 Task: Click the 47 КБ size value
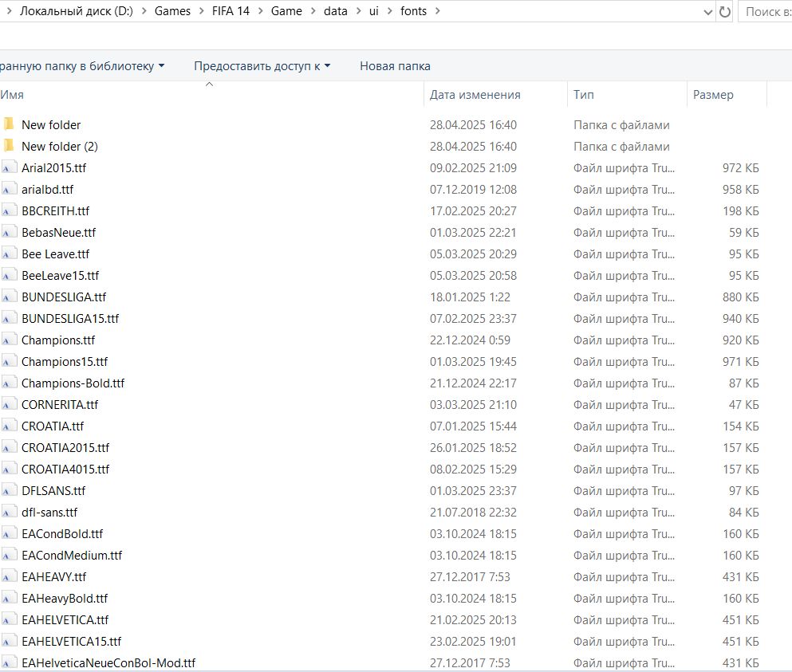pyautogui.click(x=743, y=404)
